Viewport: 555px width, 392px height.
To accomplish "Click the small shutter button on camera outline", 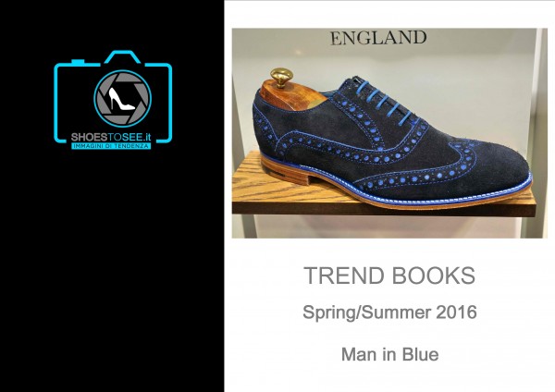I will click(78, 62).
